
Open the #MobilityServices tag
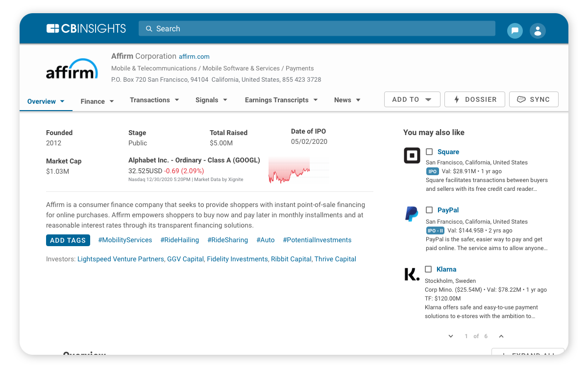tap(125, 240)
